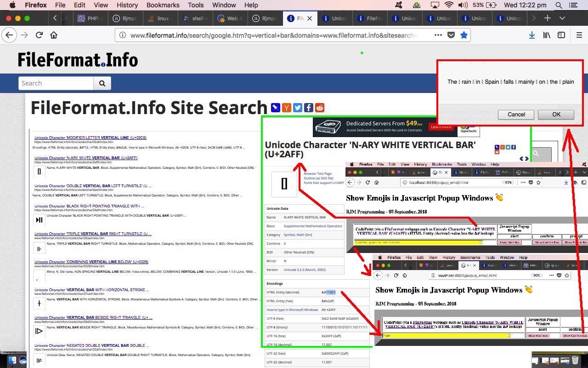Open the Tools menu
This screenshot has height=368, width=588.
point(196,5)
